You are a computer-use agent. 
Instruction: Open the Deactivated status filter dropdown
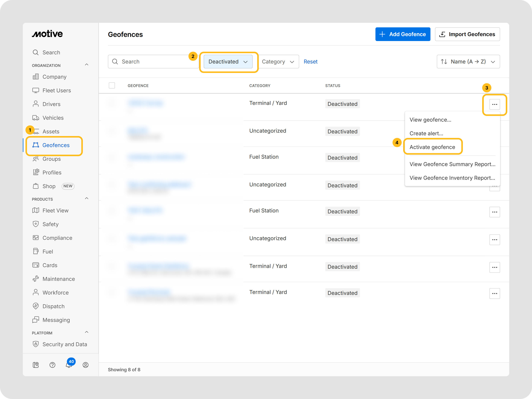pyautogui.click(x=228, y=62)
